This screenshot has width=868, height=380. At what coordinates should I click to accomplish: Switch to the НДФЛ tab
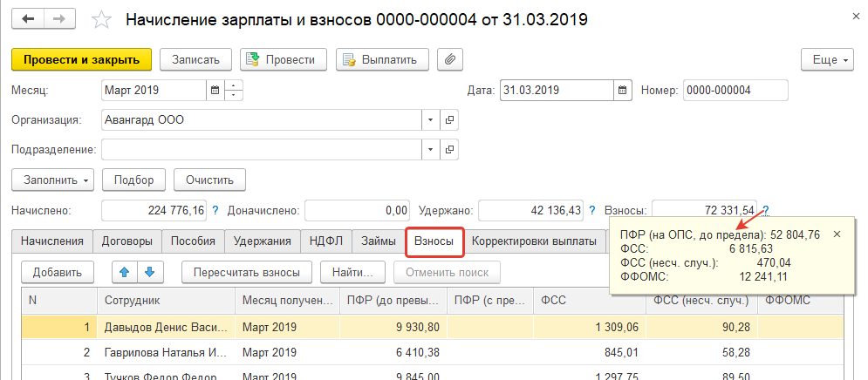click(x=325, y=241)
